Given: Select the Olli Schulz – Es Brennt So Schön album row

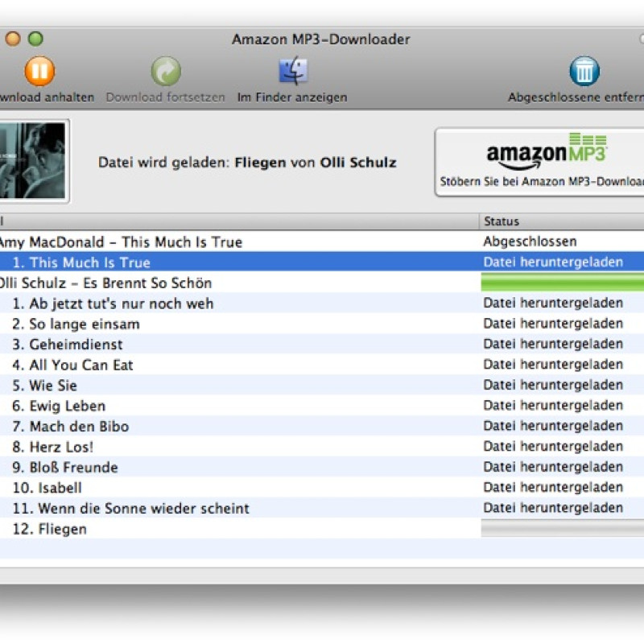Looking at the screenshot, I should tap(322, 283).
